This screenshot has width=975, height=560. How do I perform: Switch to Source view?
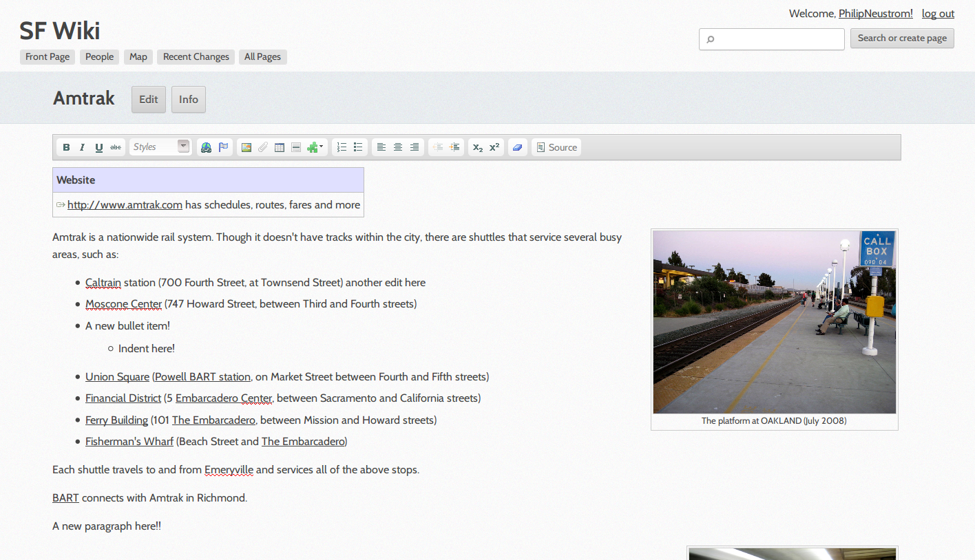(x=556, y=147)
